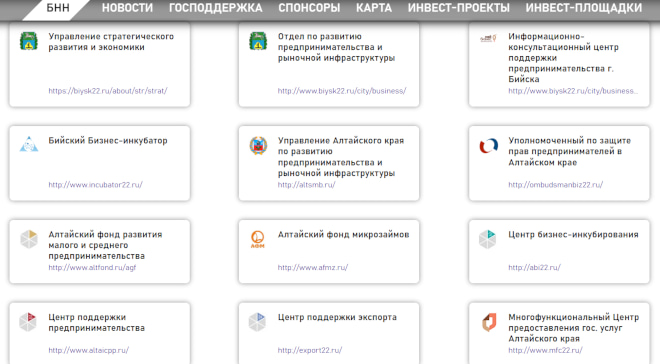The image size is (660, 364).
Task: Click title Информационно-консультационный центр поддержки предпринимательства г. Бийска
Action: (563, 58)
